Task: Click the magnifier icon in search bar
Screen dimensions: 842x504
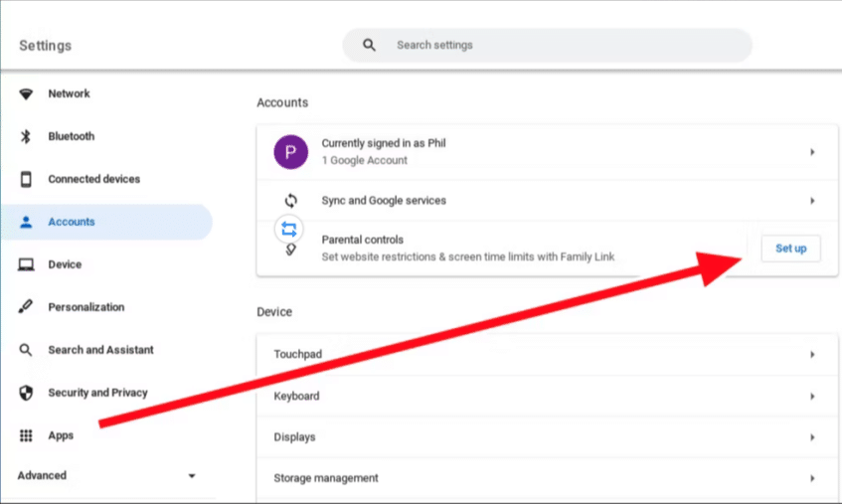Action: pos(370,46)
